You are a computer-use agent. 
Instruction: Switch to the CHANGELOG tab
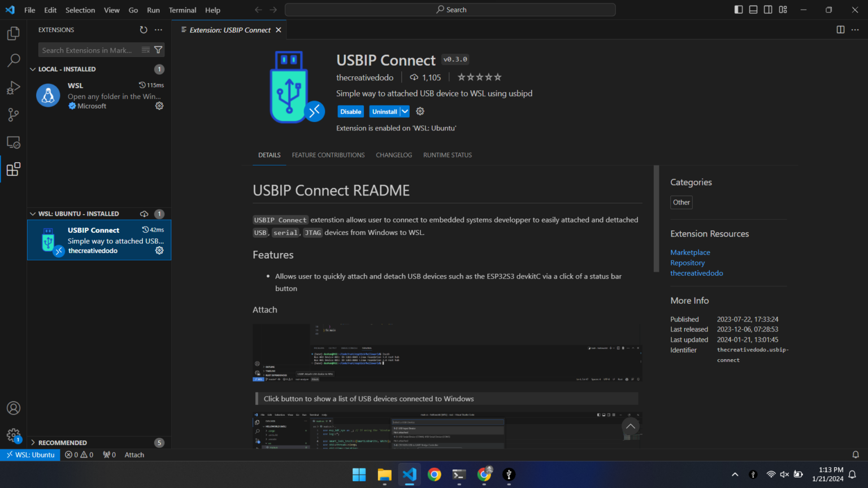pos(394,155)
